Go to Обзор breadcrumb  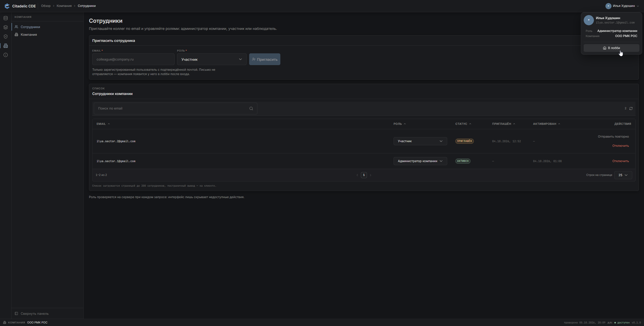click(x=46, y=6)
